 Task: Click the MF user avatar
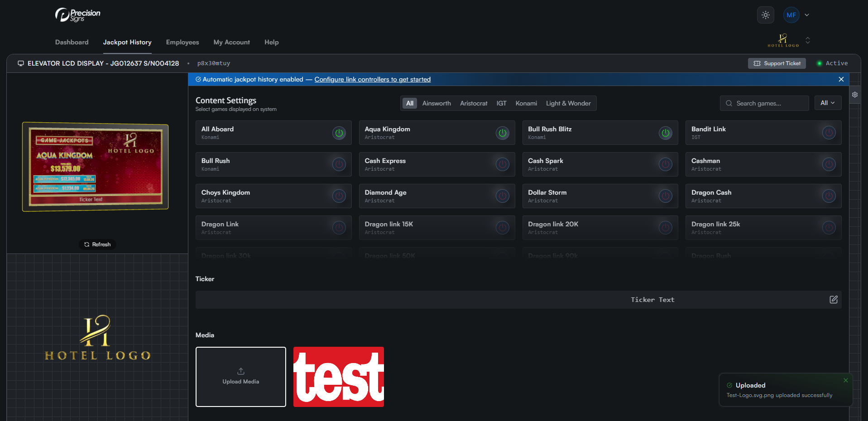coord(791,15)
